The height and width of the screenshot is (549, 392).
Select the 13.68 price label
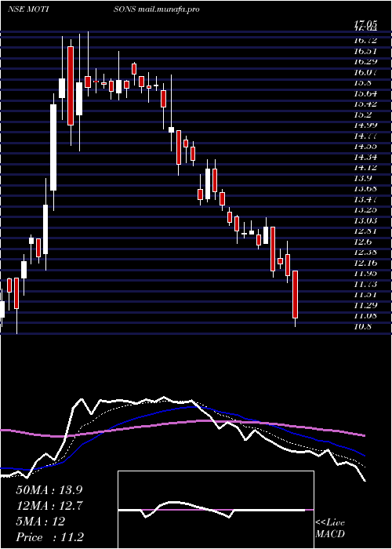(x=365, y=189)
